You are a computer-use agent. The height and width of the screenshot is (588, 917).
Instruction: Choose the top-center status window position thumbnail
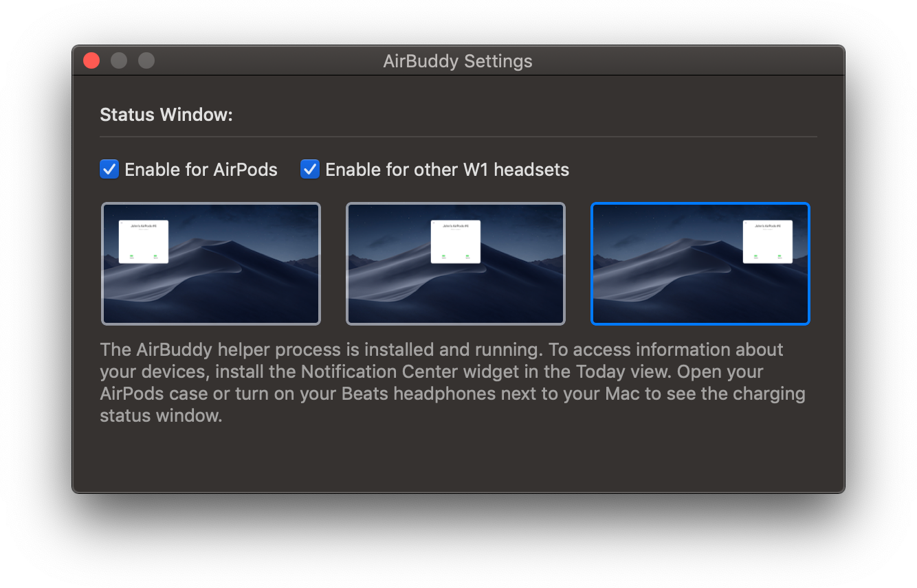(456, 264)
